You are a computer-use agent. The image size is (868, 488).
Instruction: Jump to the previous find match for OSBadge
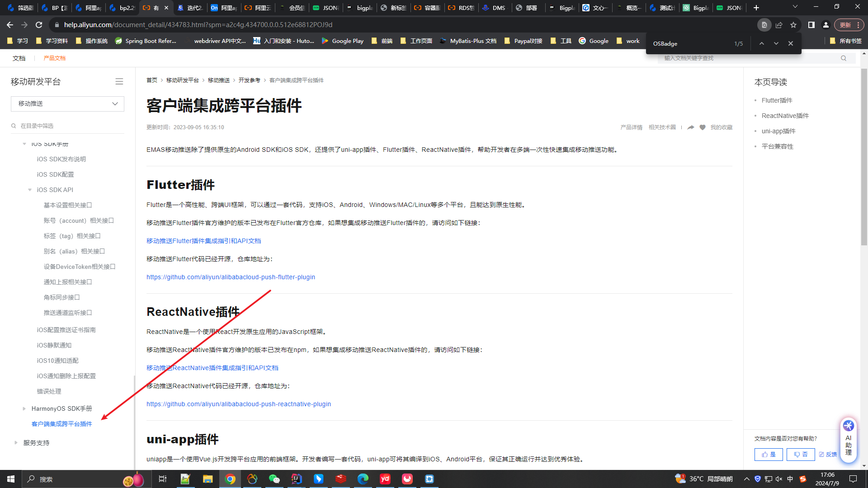(x=762, y=43)
